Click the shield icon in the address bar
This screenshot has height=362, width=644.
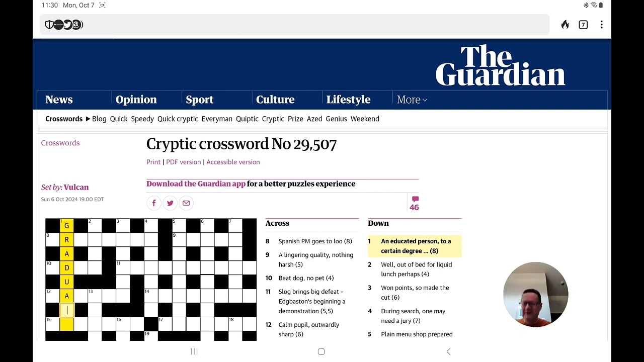[x=49, y=25]
